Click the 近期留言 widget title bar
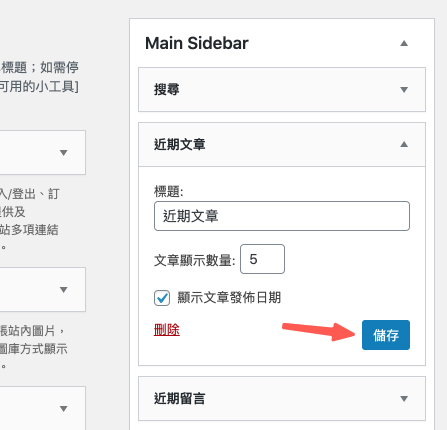 click(282, 399)
